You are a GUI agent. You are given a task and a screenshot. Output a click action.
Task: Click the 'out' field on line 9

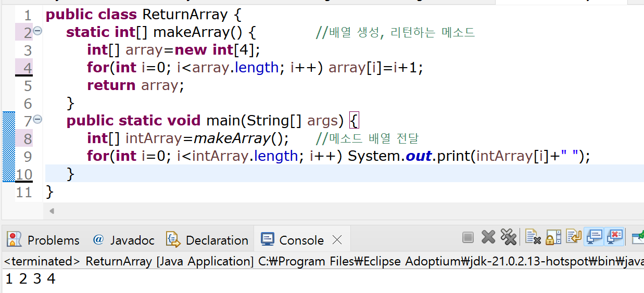pyautogui.click(x=419, y=156)
